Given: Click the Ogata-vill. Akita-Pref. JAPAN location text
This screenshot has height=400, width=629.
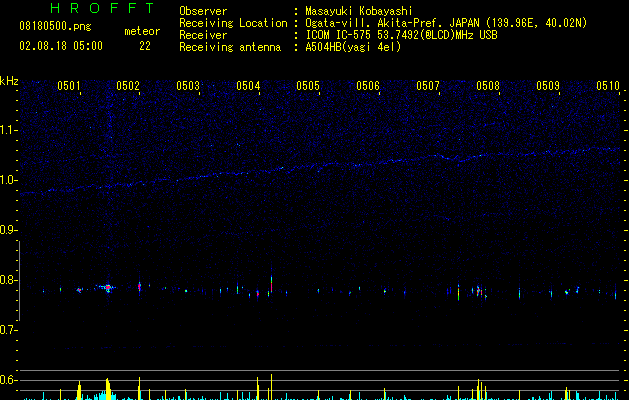Looking at the screenshot, I should pyautogui.click(x=446, y=23).
